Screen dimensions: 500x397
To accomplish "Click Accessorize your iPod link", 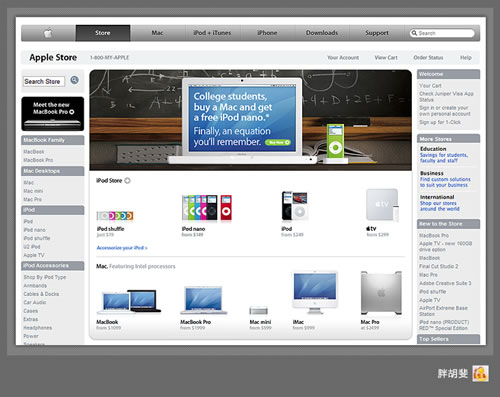I will (122, 248).
